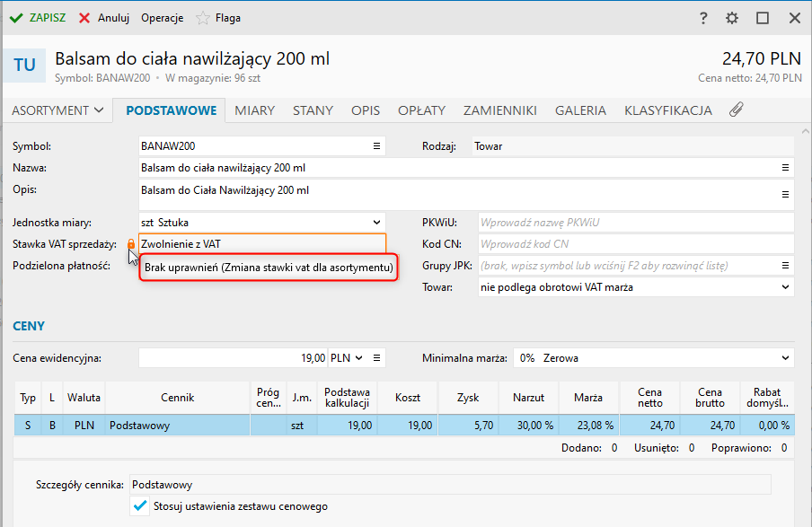
Task: Click the Koszt column header
Action: (408, 398)
